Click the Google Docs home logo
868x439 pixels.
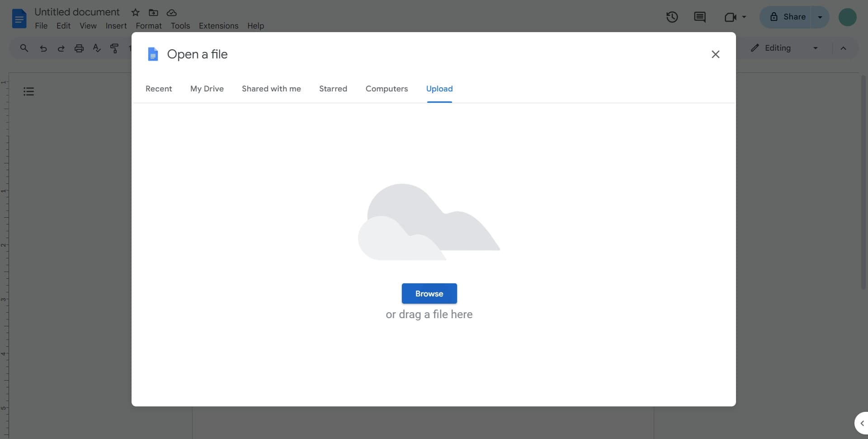tap(19, 19)
